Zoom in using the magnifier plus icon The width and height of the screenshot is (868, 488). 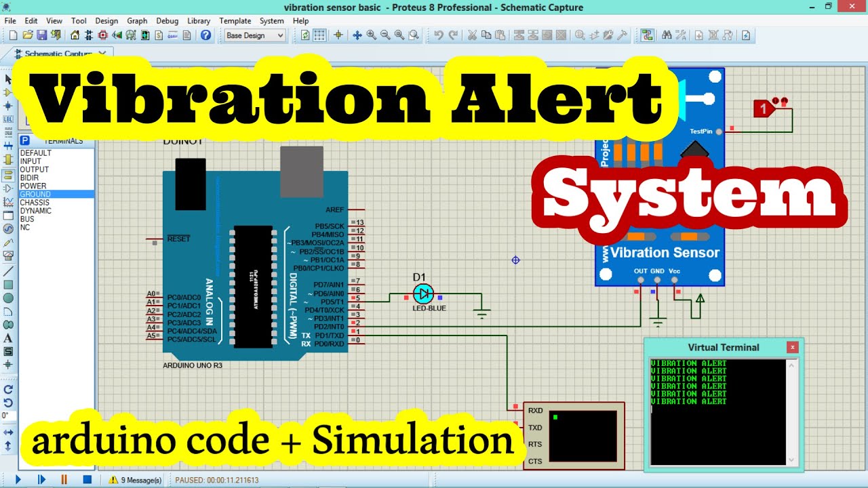tap(372, 35)
